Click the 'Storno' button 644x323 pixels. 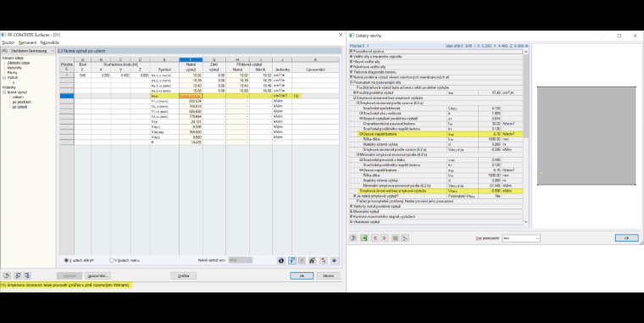coord(328,276)
